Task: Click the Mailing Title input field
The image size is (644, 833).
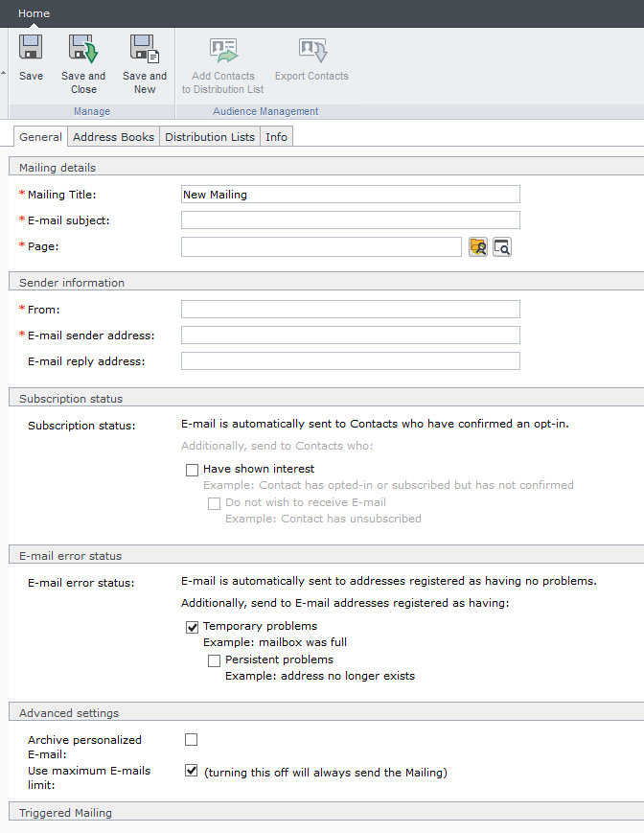Action: pyautogui.click(x=351, y=194)
